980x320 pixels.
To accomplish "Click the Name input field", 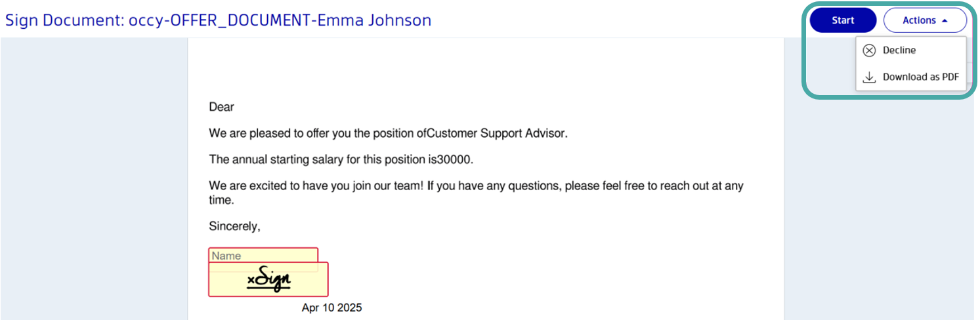I will coord(263,255).
